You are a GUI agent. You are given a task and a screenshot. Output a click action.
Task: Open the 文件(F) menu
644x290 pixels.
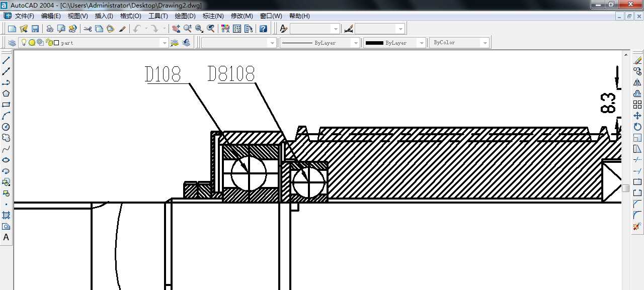(25, 16)
